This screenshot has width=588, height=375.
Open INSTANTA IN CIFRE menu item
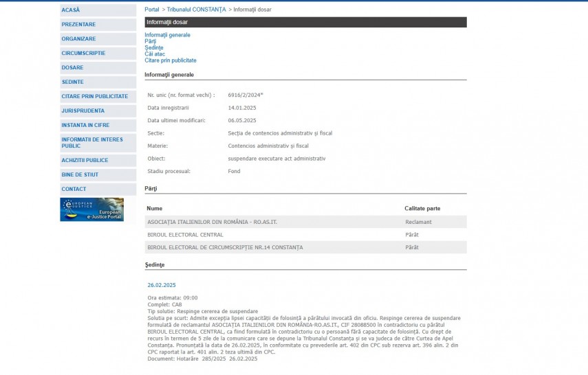(98, 125)
